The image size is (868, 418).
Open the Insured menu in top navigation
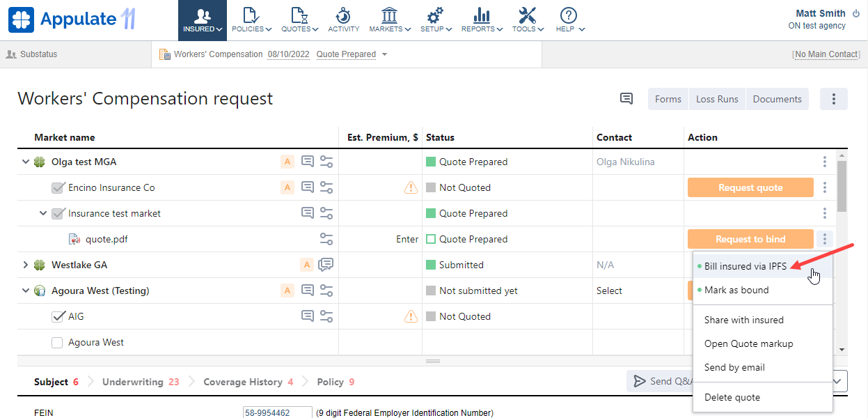point(203,20)
